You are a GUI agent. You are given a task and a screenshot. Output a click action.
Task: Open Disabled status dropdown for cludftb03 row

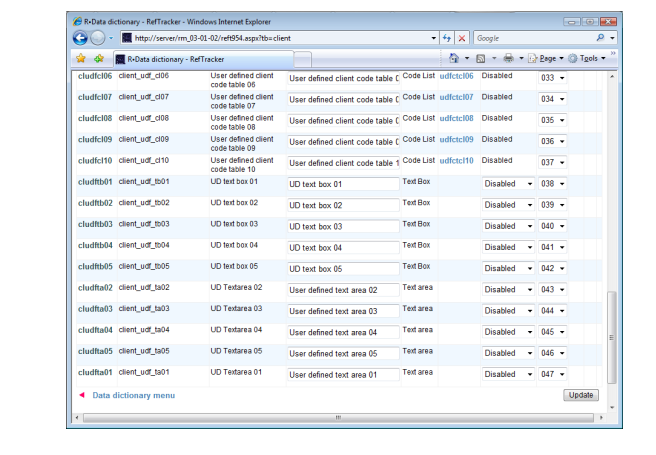(x=508, y=226)
